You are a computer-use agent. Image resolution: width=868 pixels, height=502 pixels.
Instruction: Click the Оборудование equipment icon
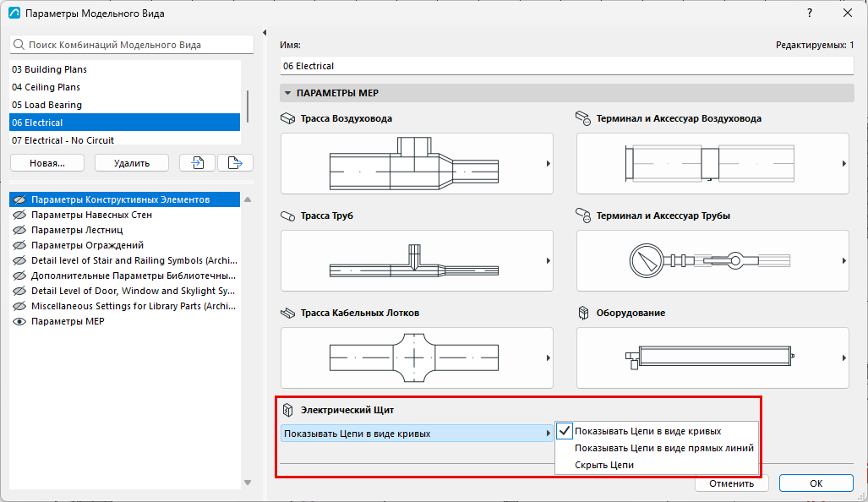click(x=583, y=313)
